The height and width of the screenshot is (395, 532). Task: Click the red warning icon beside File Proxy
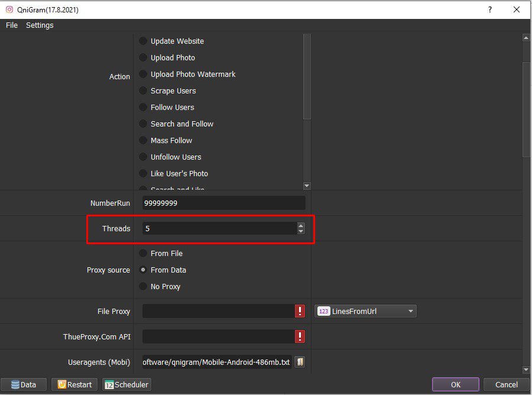300,311
